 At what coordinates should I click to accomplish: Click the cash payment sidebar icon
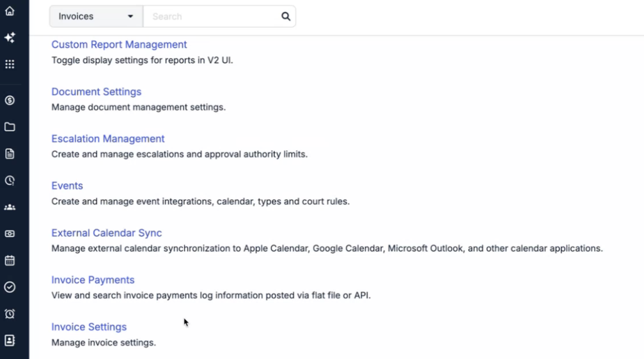click(10, 234)
